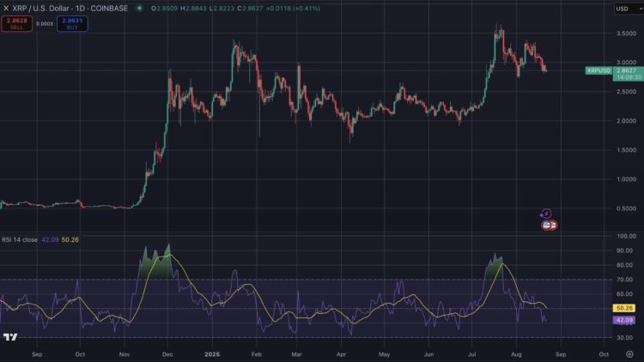Viewport: 644px width, 362px height.
Task: Click the high value H2.8843
Action: click(193, 9)
